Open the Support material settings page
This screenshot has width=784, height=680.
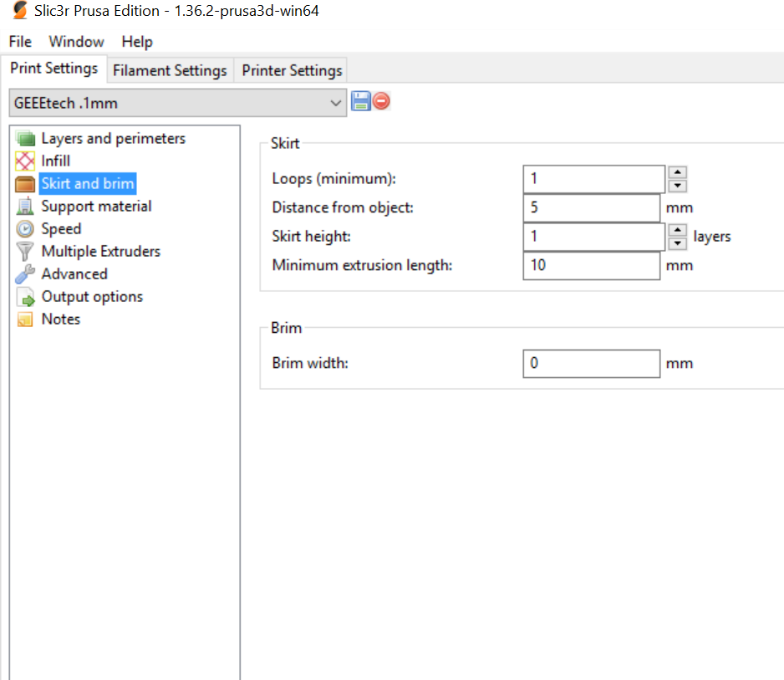pyautogui.click(x=96, y=206)
